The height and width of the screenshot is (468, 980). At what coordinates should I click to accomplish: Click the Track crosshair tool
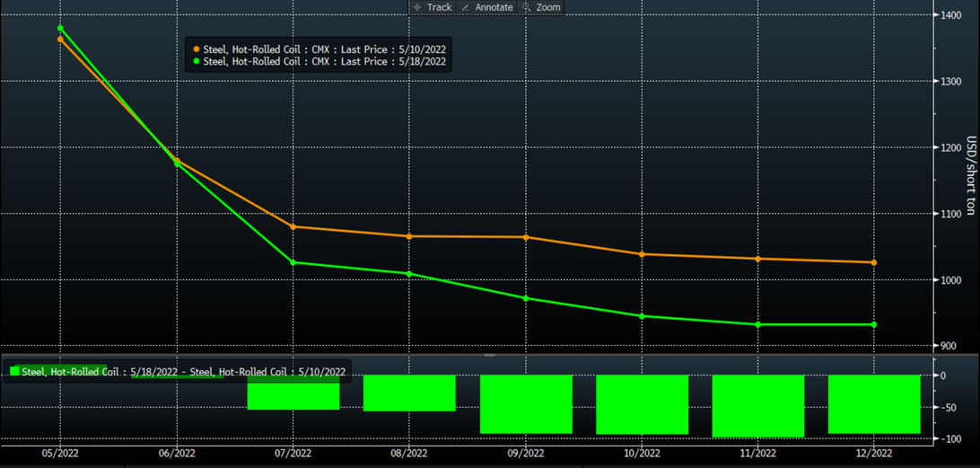click(432, 7)
